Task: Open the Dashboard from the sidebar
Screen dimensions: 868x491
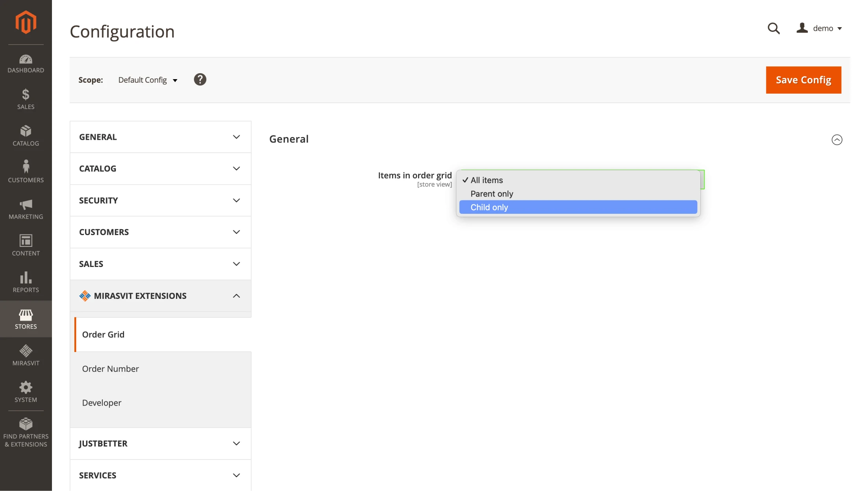Action: pos(26,63)
